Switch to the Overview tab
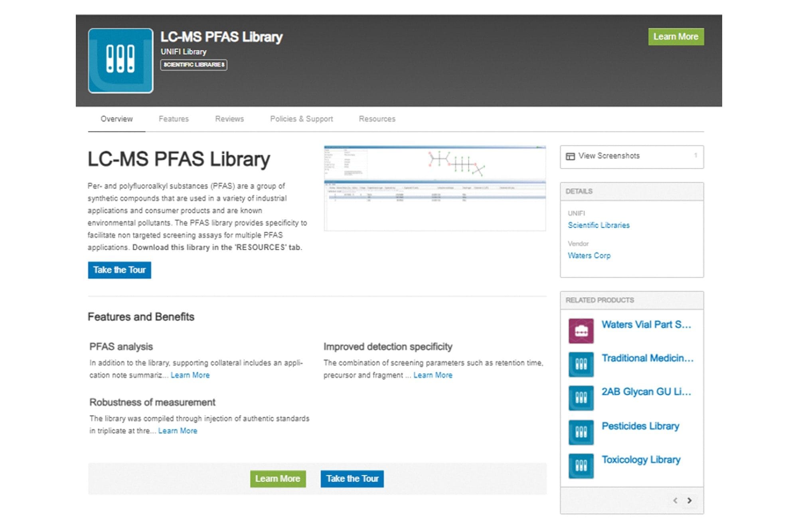Image resolution: width=798 pixels, height=532 pixels. point(117,119)
